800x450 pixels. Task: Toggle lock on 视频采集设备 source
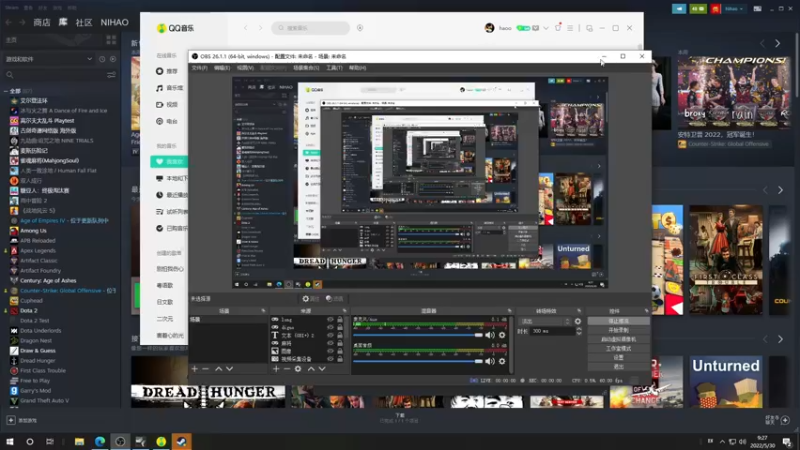(340, 359)
